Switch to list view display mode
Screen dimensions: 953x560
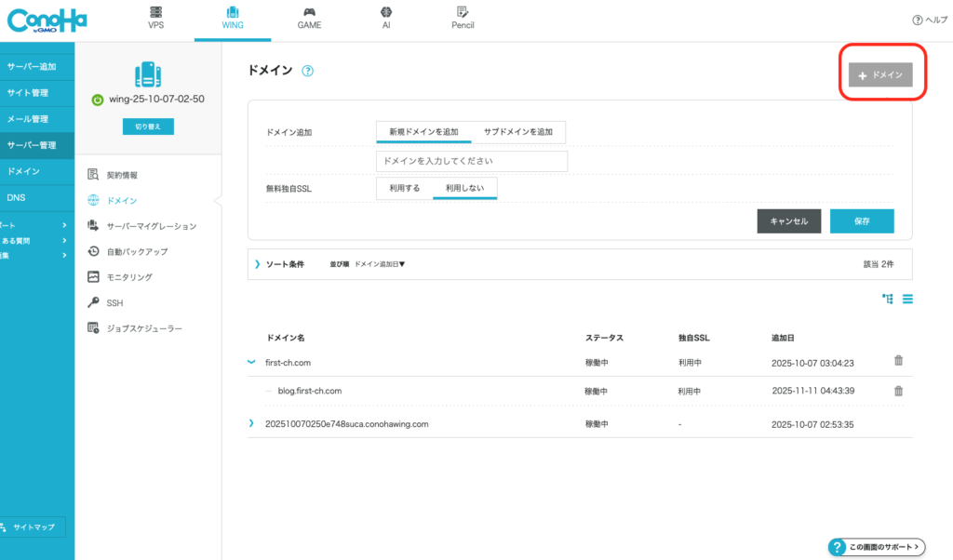tap(907, 299)
